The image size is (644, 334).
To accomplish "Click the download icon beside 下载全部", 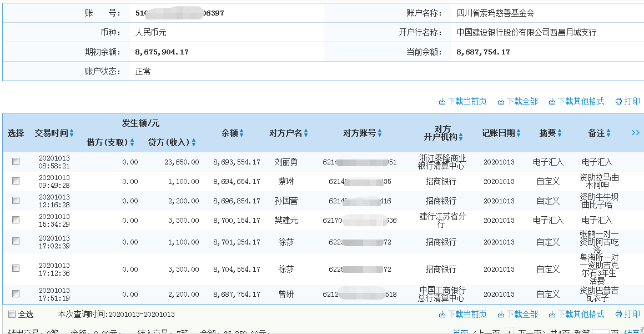I will (501, 101).
